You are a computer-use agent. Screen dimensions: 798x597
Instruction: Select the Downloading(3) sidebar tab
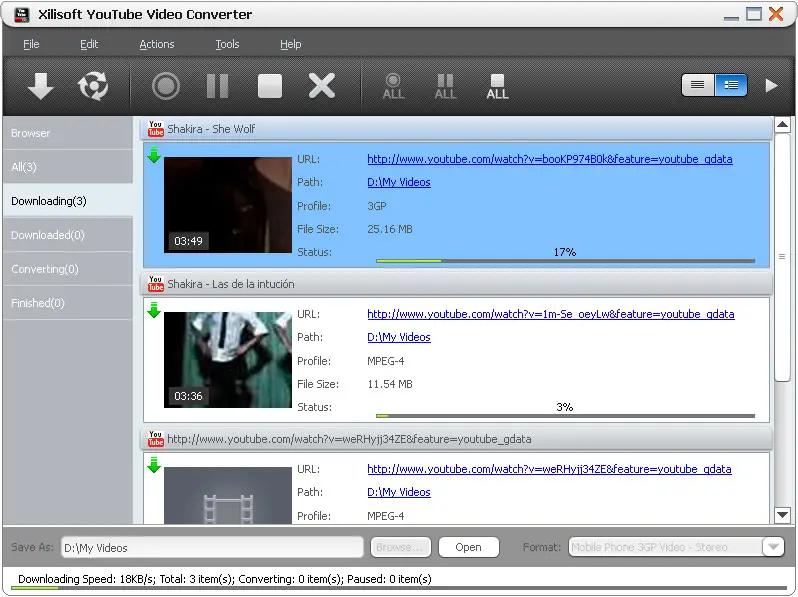coord(68,201)
